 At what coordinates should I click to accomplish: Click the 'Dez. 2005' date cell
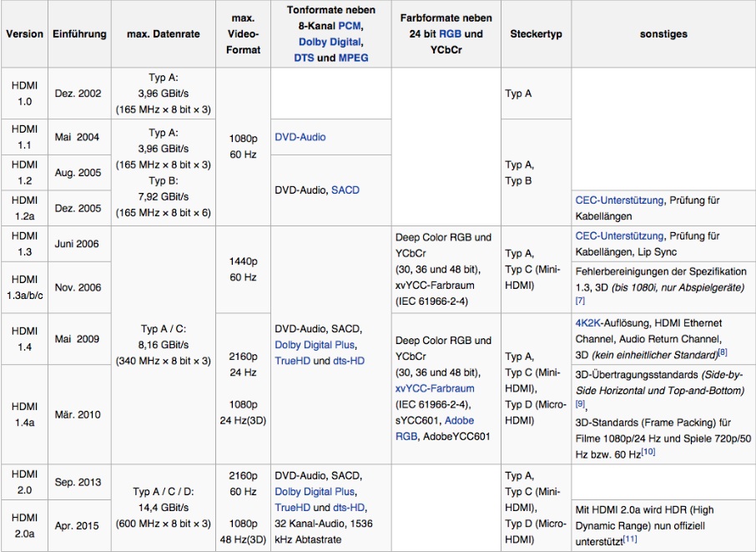pos(78,208)
